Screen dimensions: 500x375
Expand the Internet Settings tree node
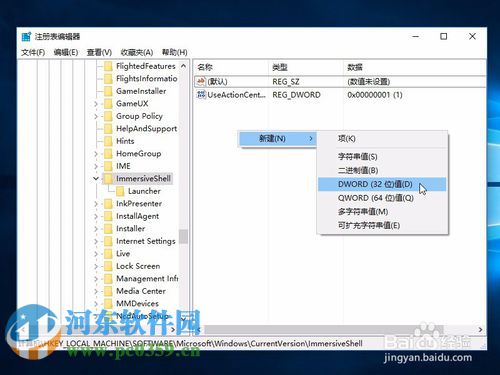point(96,241)
